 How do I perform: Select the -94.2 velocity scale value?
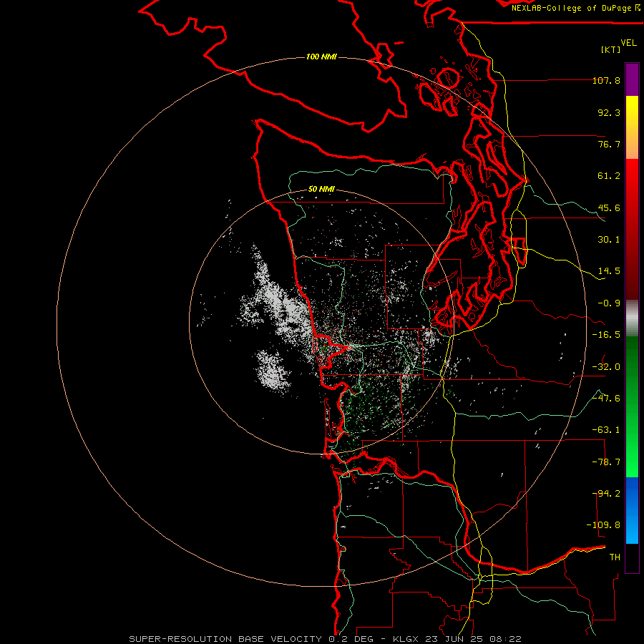(x=606, y=494)
